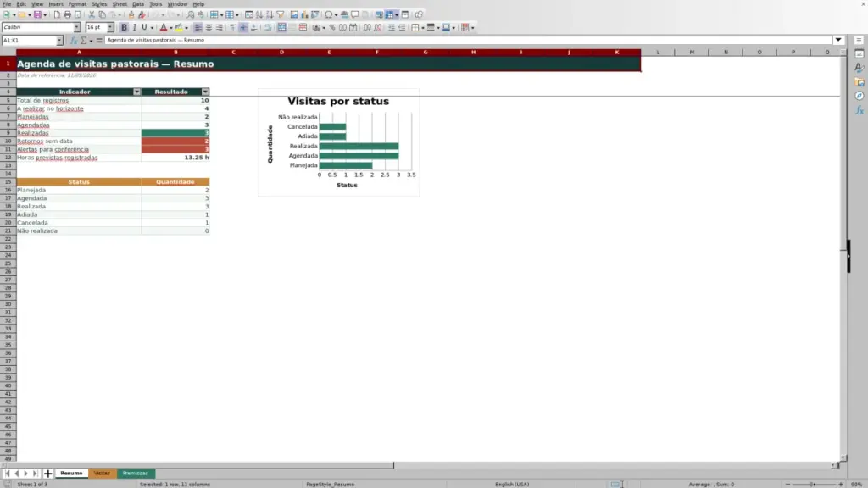Open the Function Wizard icon
The height and width of the screenshot is (488, 868).
click(x=73, y=41)
